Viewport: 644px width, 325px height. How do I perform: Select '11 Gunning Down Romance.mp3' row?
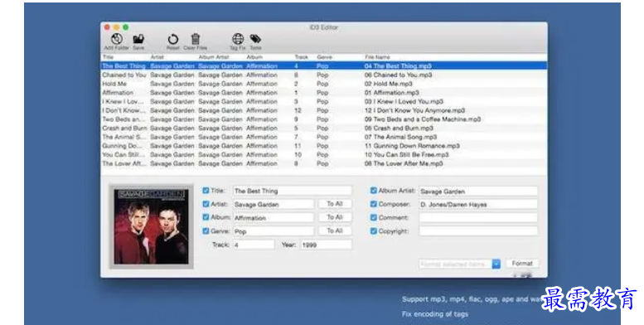tap(323, 146)
